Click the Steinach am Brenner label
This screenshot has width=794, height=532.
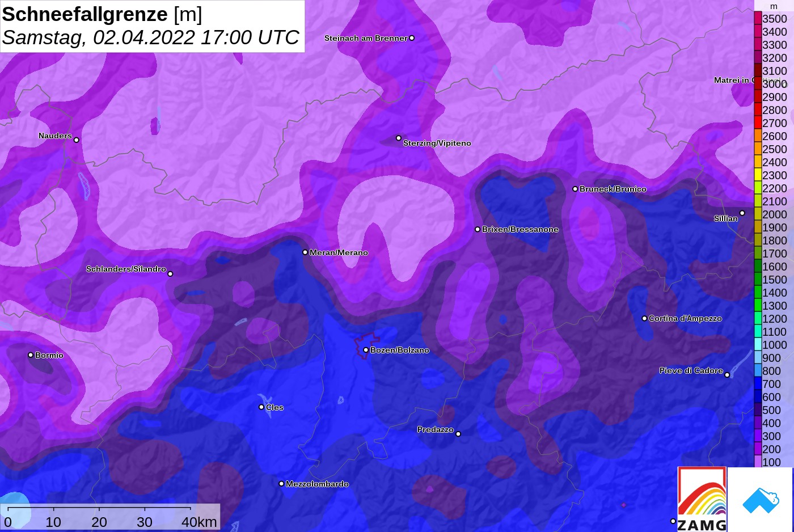click(x=366, y=38)
